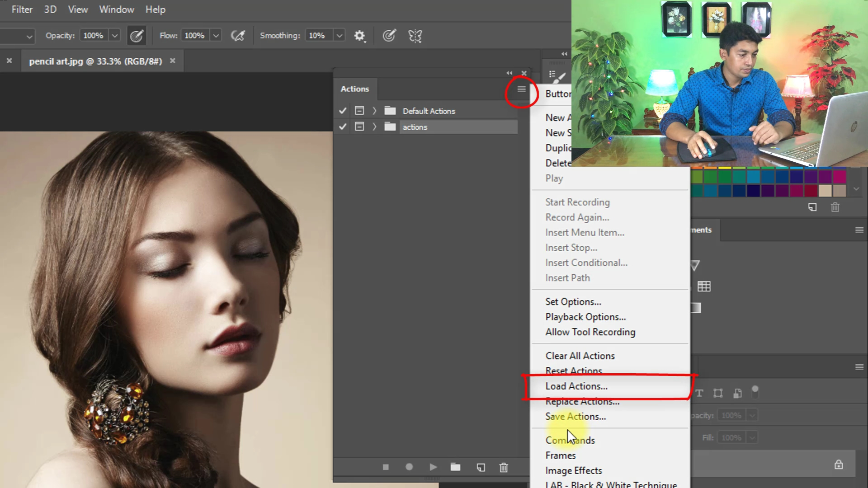This screenshot has height=488, width=868.
Task: Open the Flow percentage dropdown
Action: pyautogui.click(x=216, y=36)
